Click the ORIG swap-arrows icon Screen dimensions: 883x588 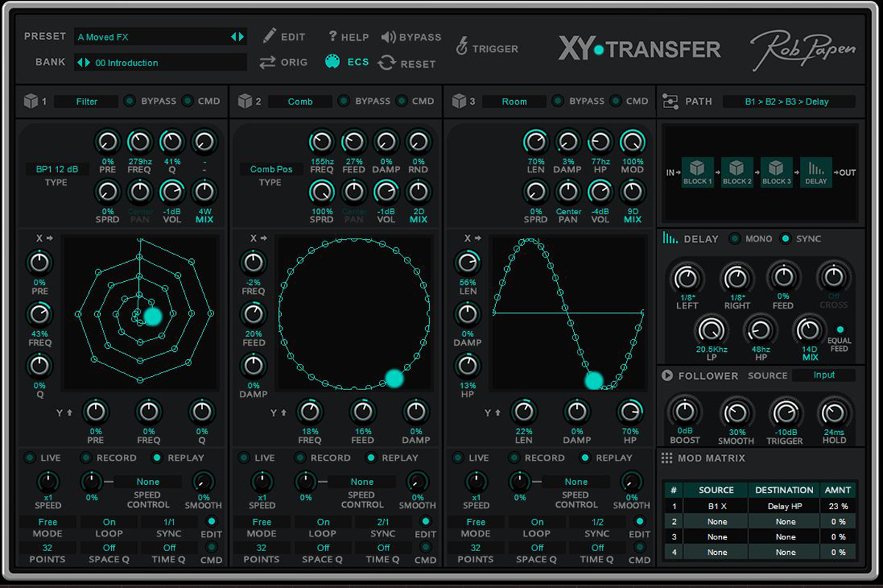click(267, 63)
